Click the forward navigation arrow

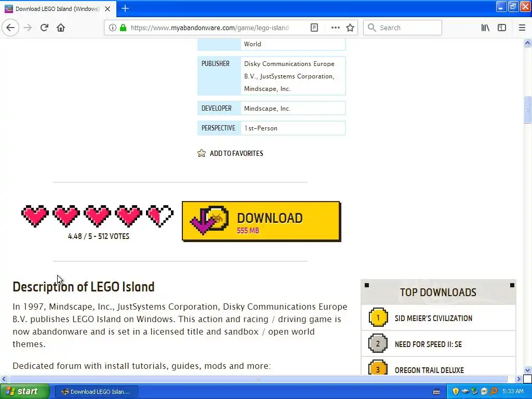tap(28, 28)
